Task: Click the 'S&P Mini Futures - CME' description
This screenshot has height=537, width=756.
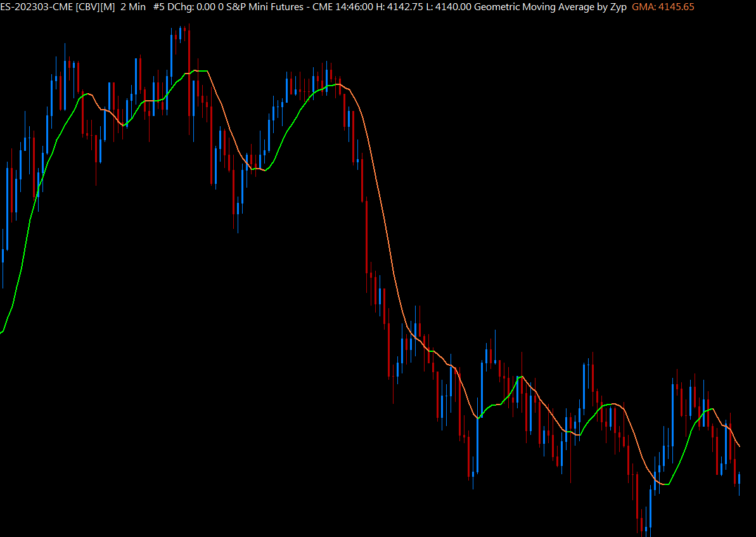Action: click(280, 7)
